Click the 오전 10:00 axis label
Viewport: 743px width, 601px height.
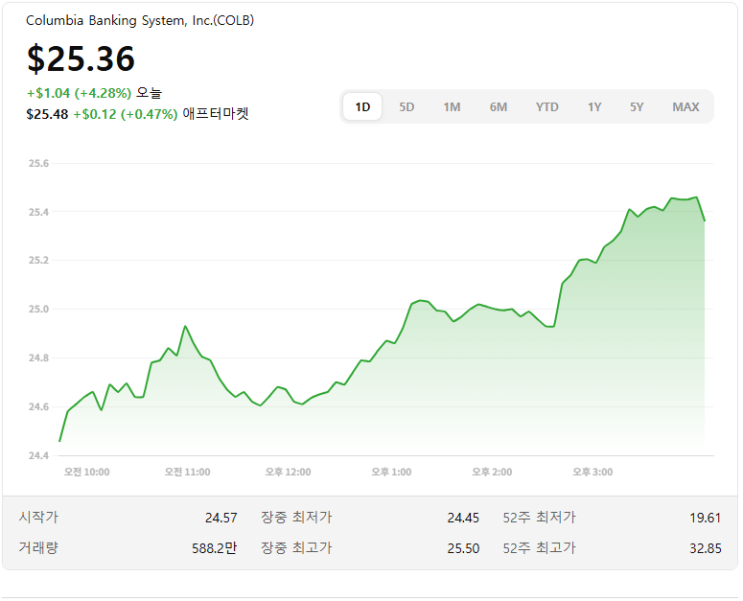click(x=87, y=472)
